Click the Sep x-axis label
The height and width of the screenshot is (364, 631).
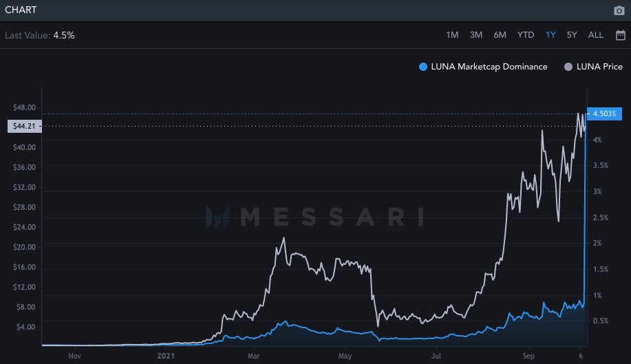coord(528,356)
